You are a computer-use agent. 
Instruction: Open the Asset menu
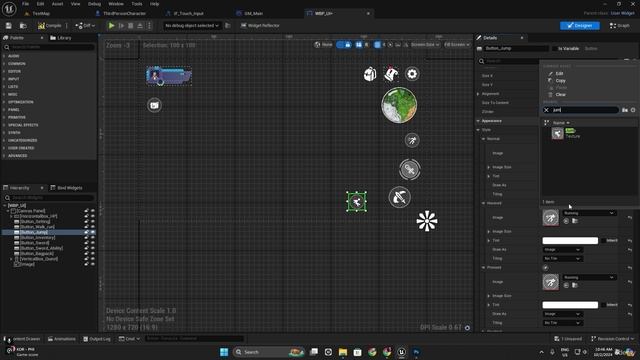58,4
